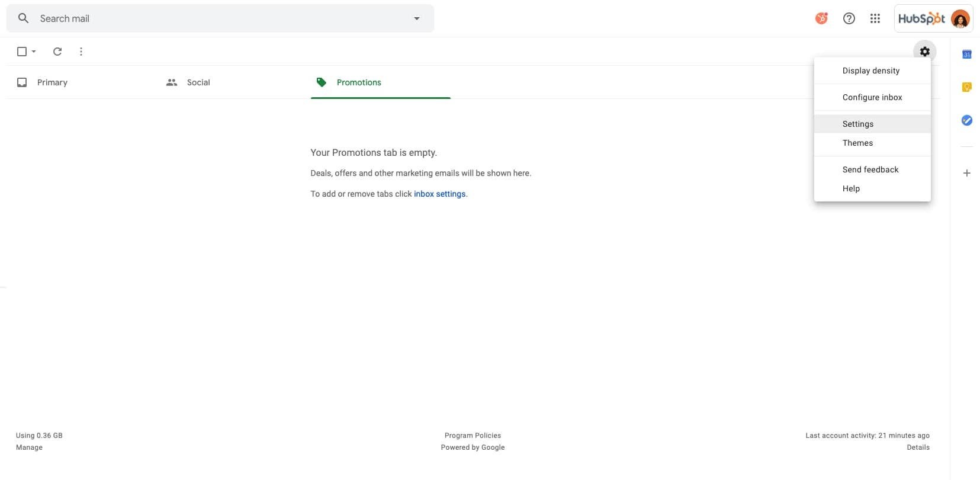Open the Program Policies link
The height and width of the screenshot is (480, 980).
tap(473, 436)
